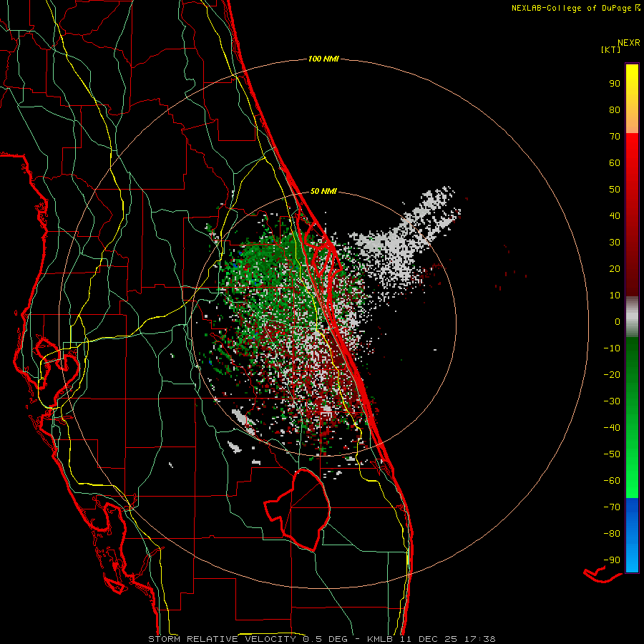644x644 pixels.
Task: Click the -90 value on velocity scale
Action: click(612, 560)
